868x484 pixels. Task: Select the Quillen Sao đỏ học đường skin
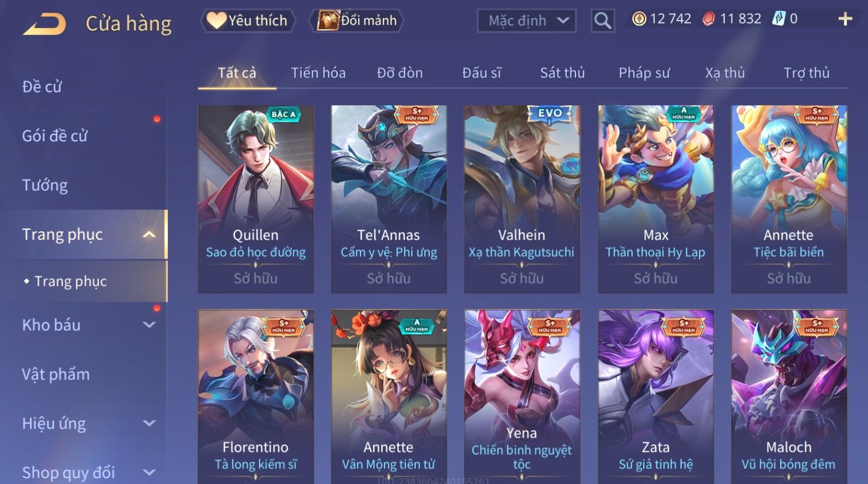tap(256, 199)
